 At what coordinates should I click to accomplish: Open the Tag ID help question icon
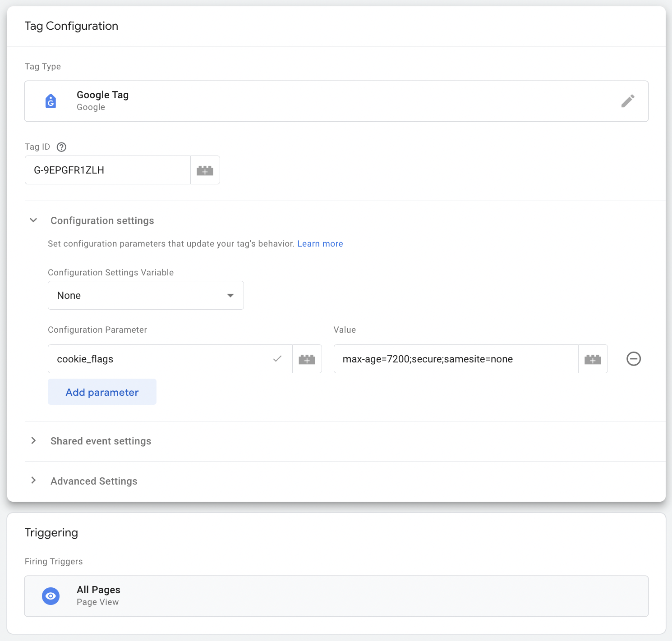pos(61,147)
